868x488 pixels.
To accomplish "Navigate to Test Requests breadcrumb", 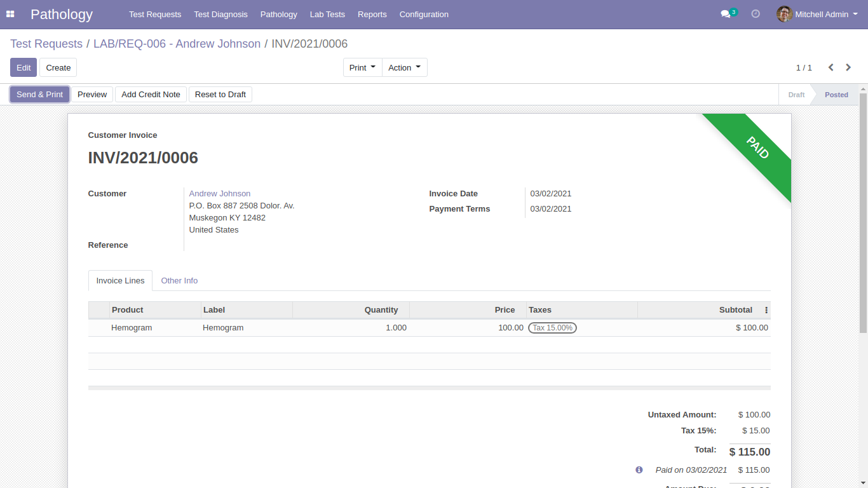I will (46, 44).
